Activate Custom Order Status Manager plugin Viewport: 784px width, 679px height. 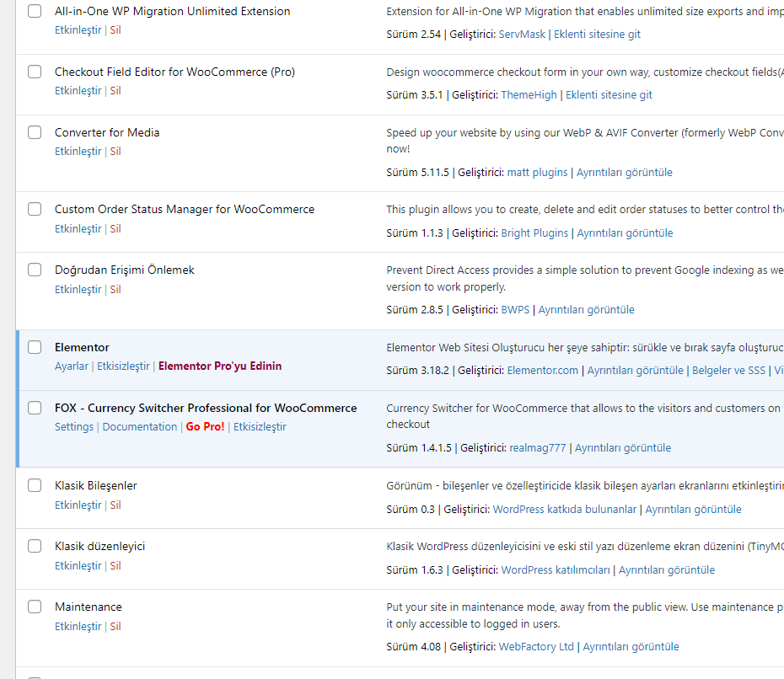tap(78, 228)
